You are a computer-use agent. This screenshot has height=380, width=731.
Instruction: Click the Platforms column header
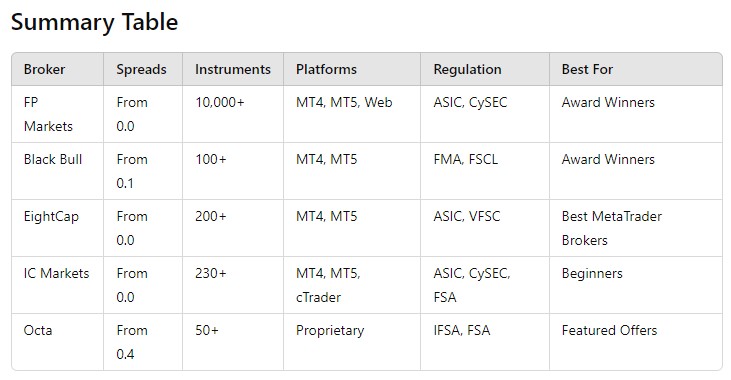pyautogui.click(x=326, y=69)
